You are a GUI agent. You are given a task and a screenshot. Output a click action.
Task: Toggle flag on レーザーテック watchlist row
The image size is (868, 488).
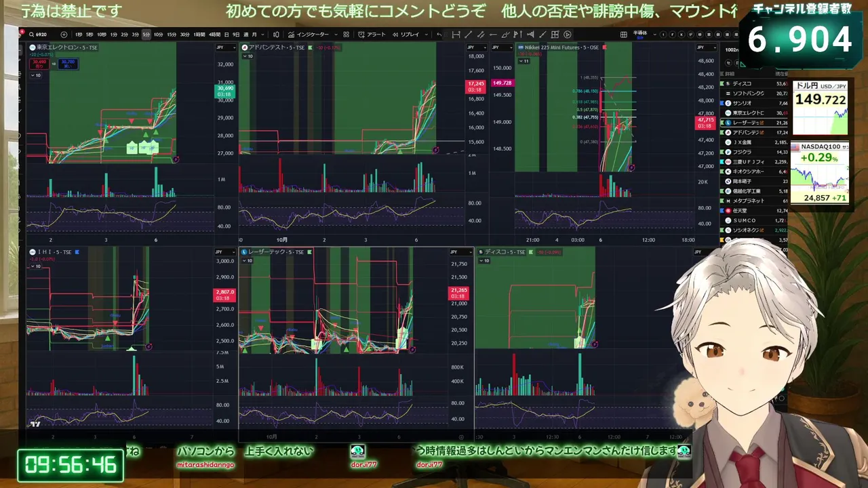tap(722, 123)
